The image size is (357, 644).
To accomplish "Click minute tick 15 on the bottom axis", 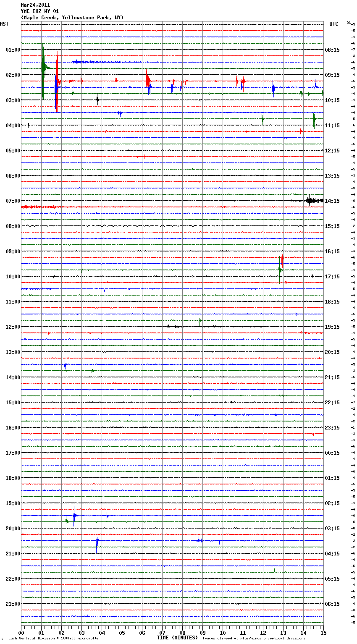I will tap(323, 633).
